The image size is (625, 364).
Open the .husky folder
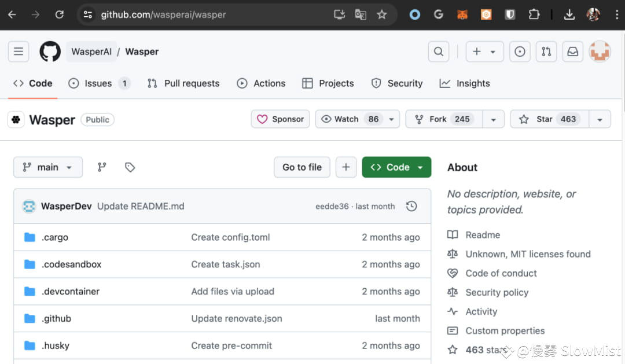pos(56,345)
